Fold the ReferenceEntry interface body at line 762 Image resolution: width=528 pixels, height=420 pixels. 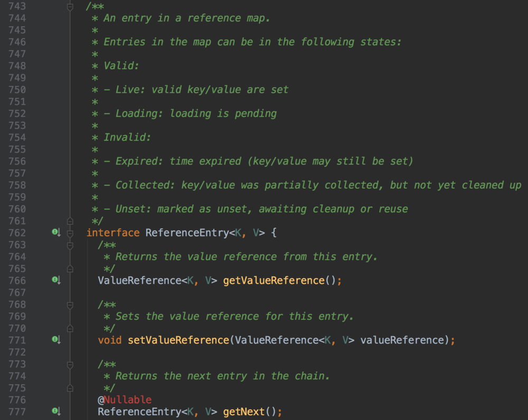[x=70, y=232]
